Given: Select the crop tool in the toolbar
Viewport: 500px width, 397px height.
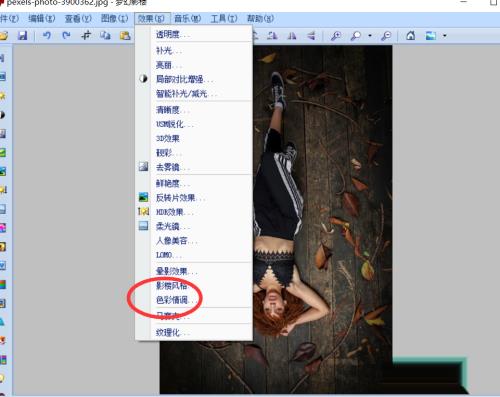Looking at the screenshot, I should (86, 35).
